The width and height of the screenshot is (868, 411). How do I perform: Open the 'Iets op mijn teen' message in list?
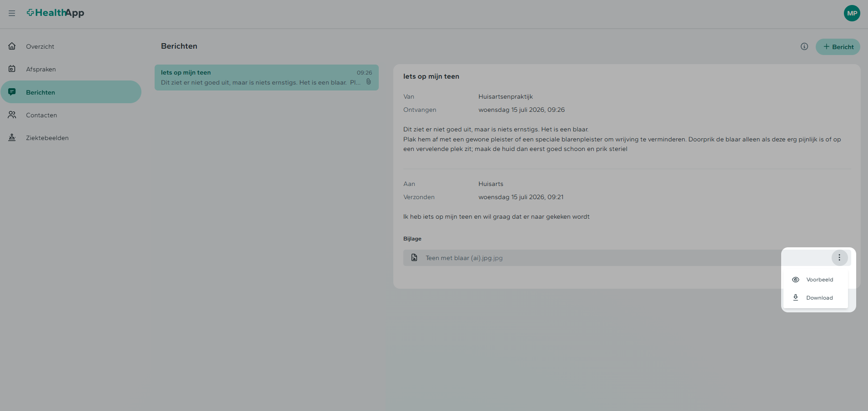click(266, 77)
